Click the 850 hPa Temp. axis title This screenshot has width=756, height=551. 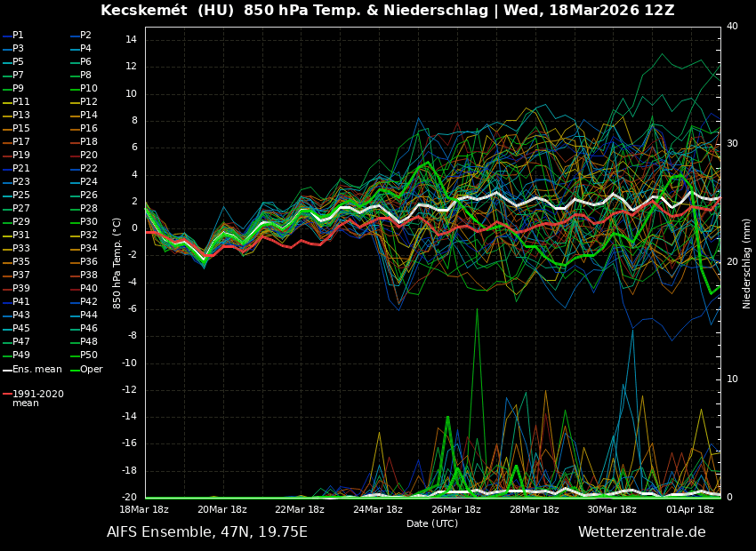117,262
